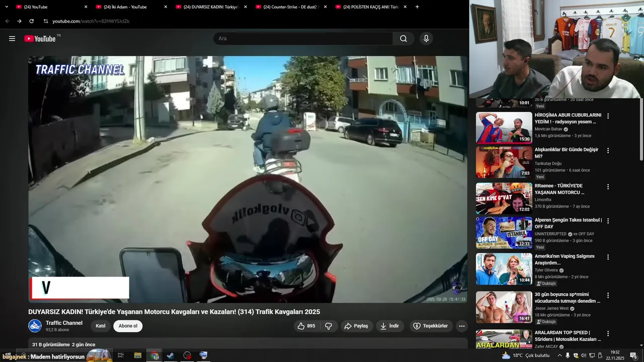
Task: Open options menu for Amerika'nın Vaping video
Action: [608, 257]
